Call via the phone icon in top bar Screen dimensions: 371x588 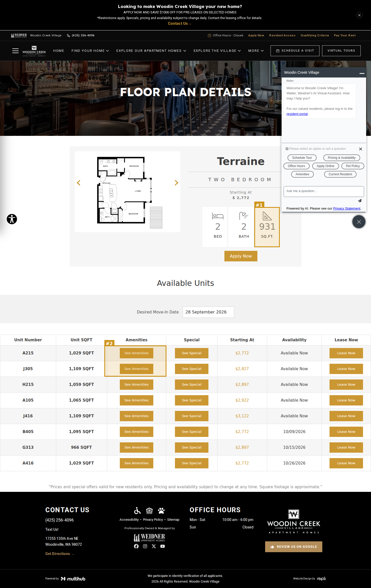pyautogui.click(x=68, y=36)
